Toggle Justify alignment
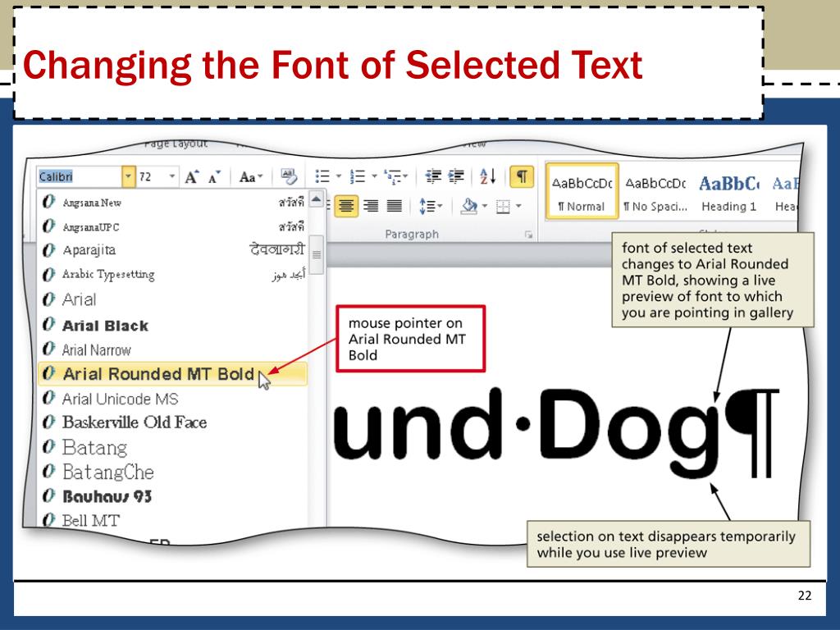This screenshot has height=630, width=840. (395, 206)
